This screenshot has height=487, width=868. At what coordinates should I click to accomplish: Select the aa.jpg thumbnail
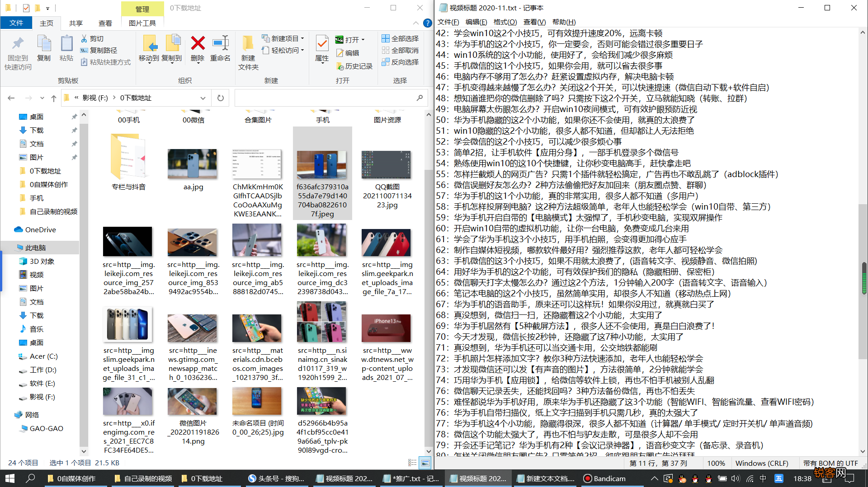(192, 164)
